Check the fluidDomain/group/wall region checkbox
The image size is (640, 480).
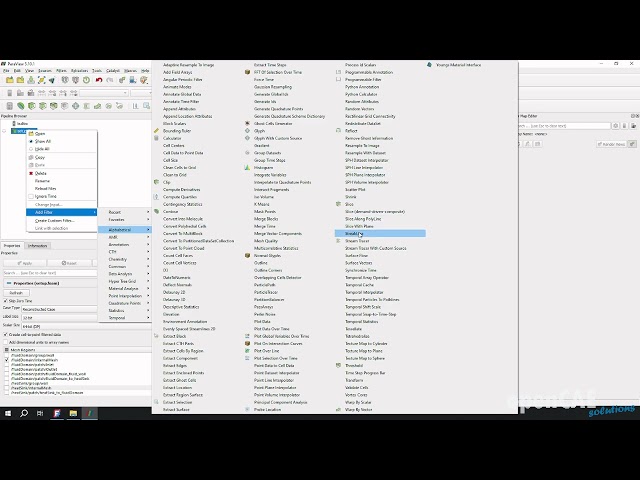pyautogui.click(x=7, y=356)
